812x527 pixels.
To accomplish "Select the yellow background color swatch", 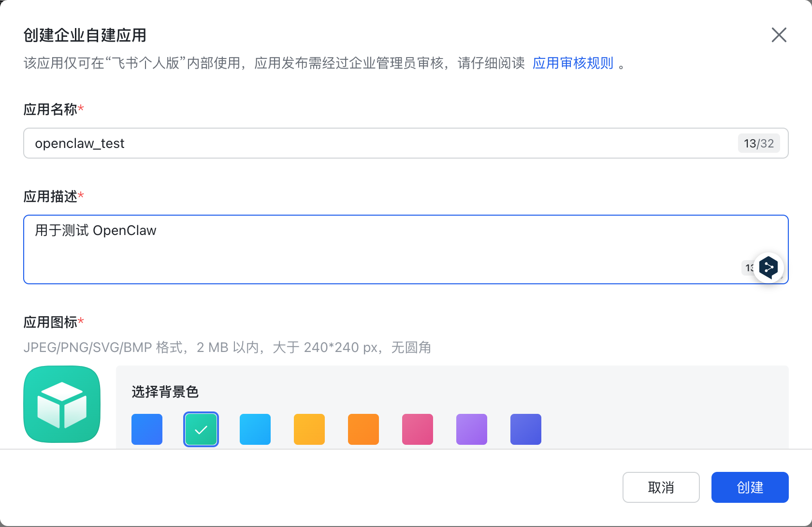I will [309, 429].
